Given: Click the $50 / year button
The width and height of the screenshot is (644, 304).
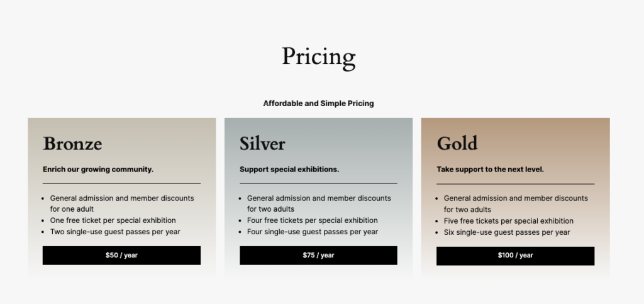Looking at the screenshot, I should (121, 255).
